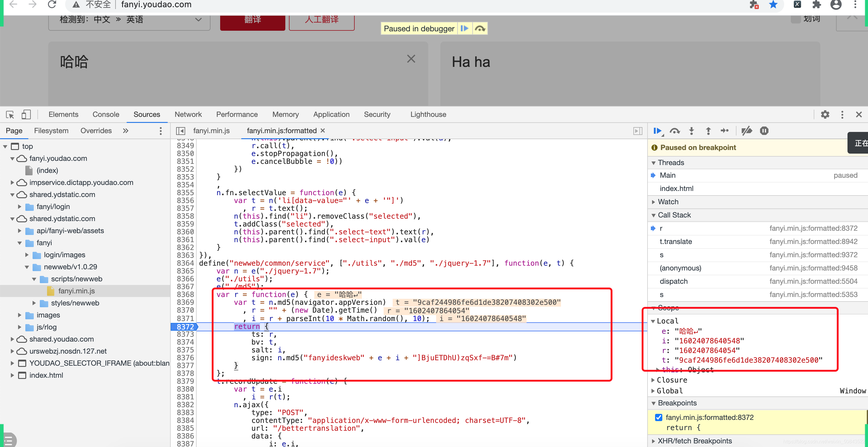The height and width of the screenshot is (447, 868).
Task: Click the step over function icon
Action: (675, 131)
